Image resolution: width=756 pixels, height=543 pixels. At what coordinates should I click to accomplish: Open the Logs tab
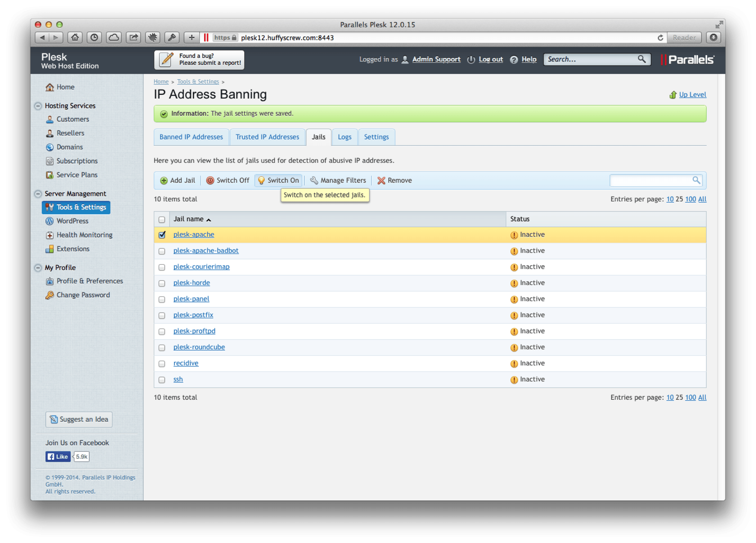(344, 137)
